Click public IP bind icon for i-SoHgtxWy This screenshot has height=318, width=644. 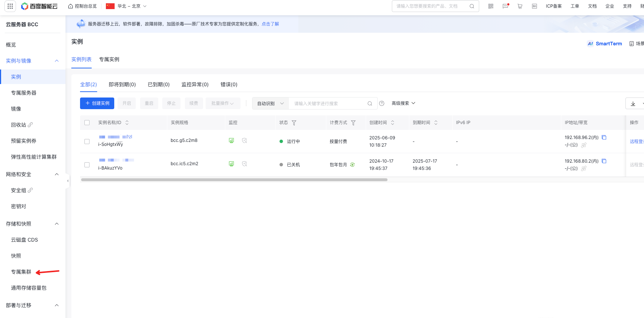(x=584, y=145)
